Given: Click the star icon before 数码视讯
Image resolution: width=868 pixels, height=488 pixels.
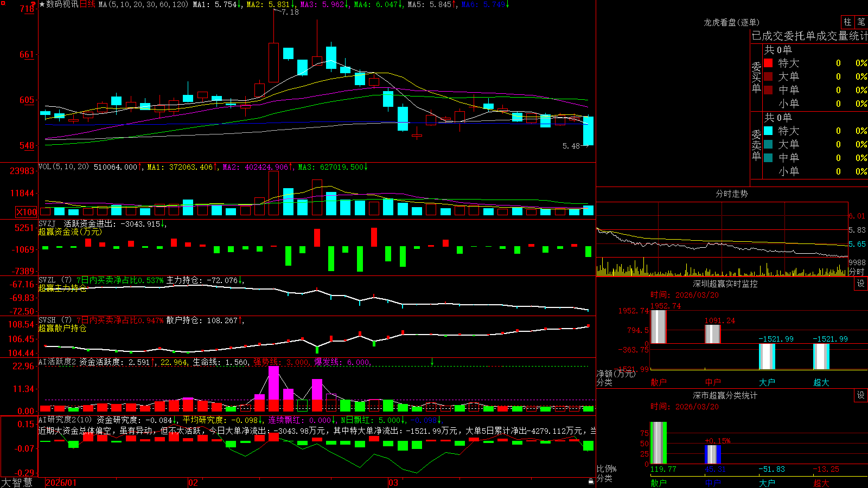Looking at the screenshot, I should [x=42, y=4].
